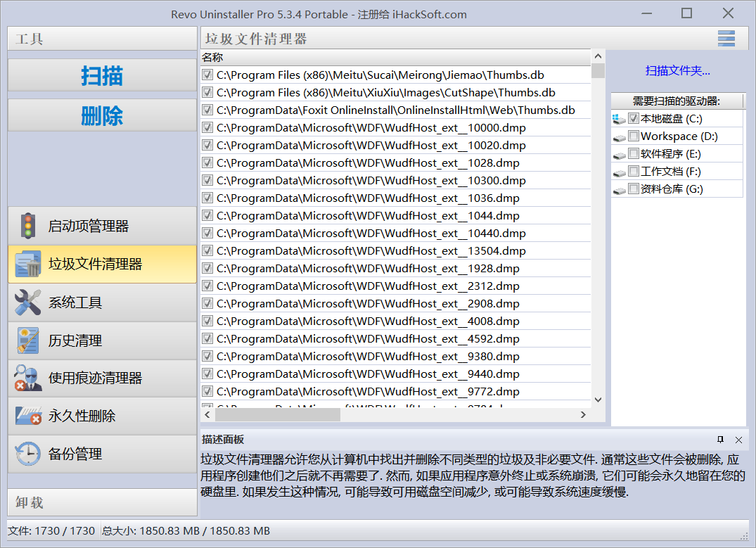Open 启动项管理器 tool
Image resolution: width=756 pixels, height=548 pixels.
[102, 226]
